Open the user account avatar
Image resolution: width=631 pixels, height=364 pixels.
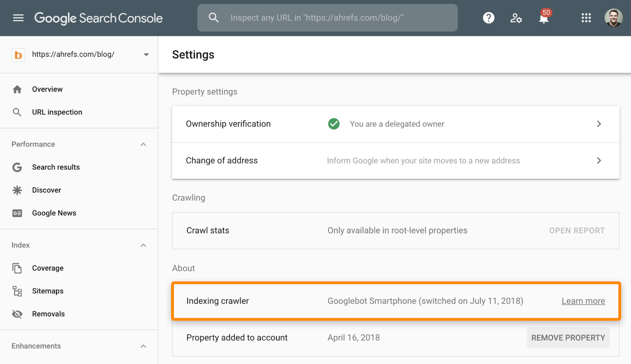pyautogui.click(x=613, y=18)
